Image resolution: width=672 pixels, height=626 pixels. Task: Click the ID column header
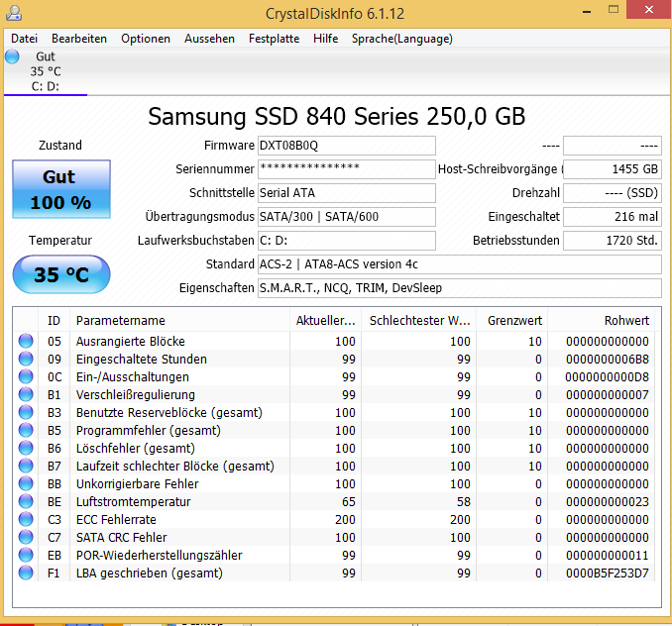(54, 320)
